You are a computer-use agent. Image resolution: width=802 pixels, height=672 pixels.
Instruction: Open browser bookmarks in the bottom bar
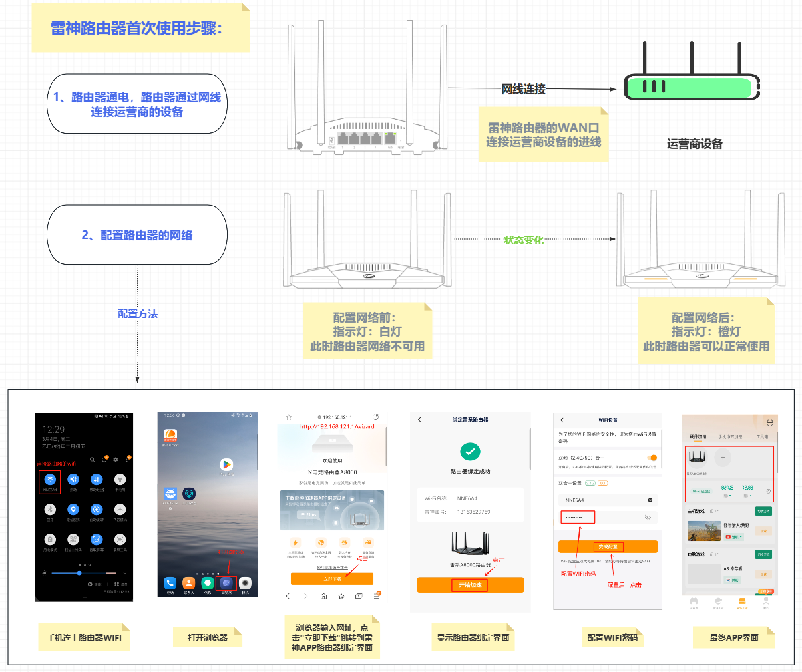click(341, 595)
